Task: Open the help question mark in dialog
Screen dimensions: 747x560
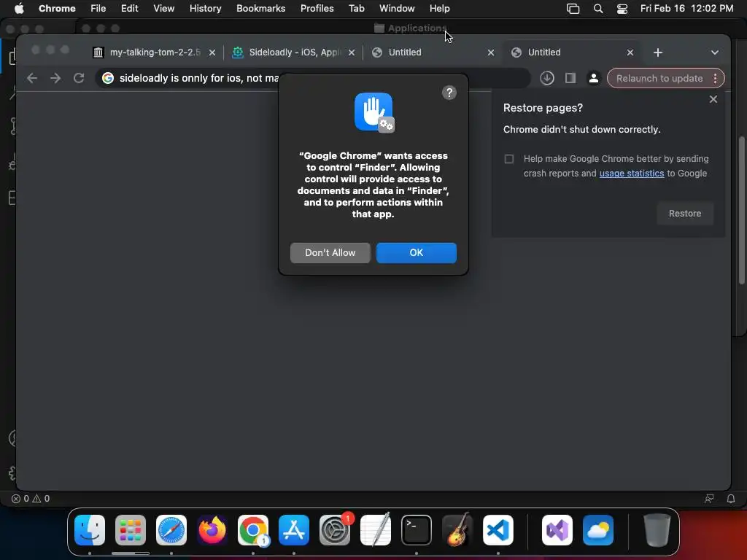Action: coord(449,93)
